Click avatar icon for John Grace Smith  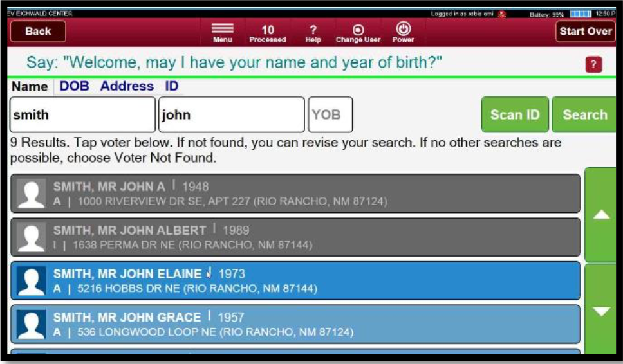click(x=31, y=325)
